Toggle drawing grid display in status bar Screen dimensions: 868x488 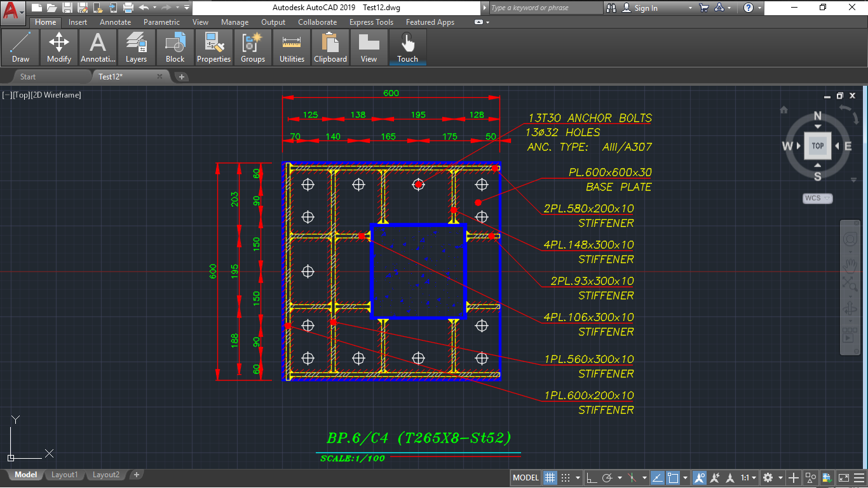click(550, 478)
